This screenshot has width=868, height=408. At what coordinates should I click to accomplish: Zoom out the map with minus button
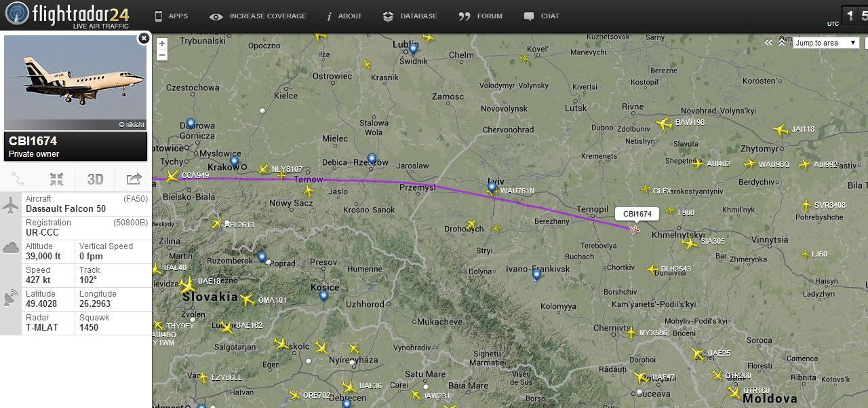coord(161,55)
